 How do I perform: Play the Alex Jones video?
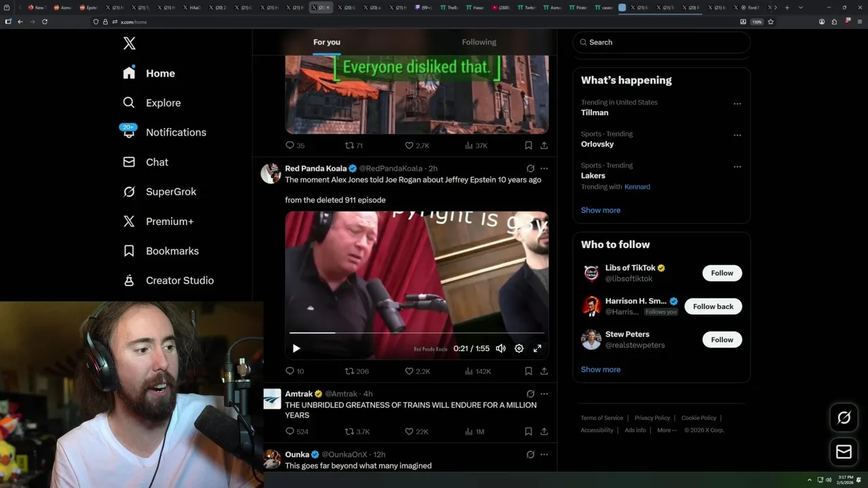(296, 348)
